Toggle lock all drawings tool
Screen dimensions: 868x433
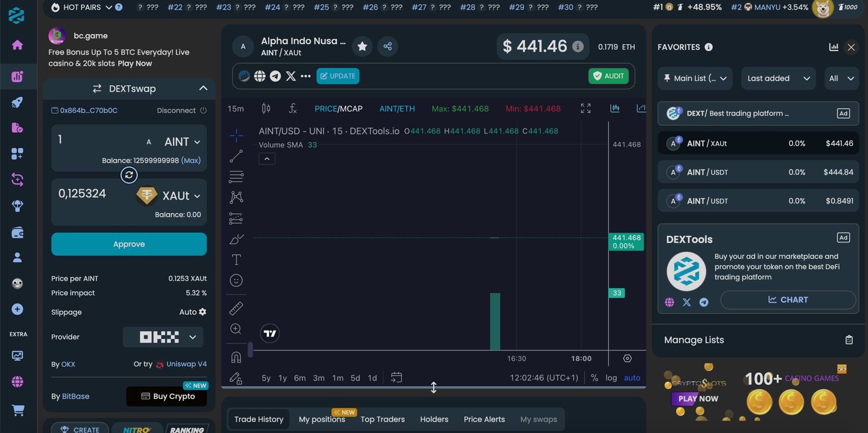coord(236,378)
